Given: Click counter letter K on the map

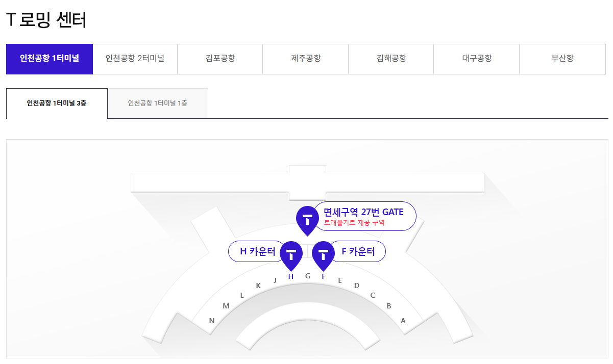Looking at the screenshot, I should [x=258, y=285].
